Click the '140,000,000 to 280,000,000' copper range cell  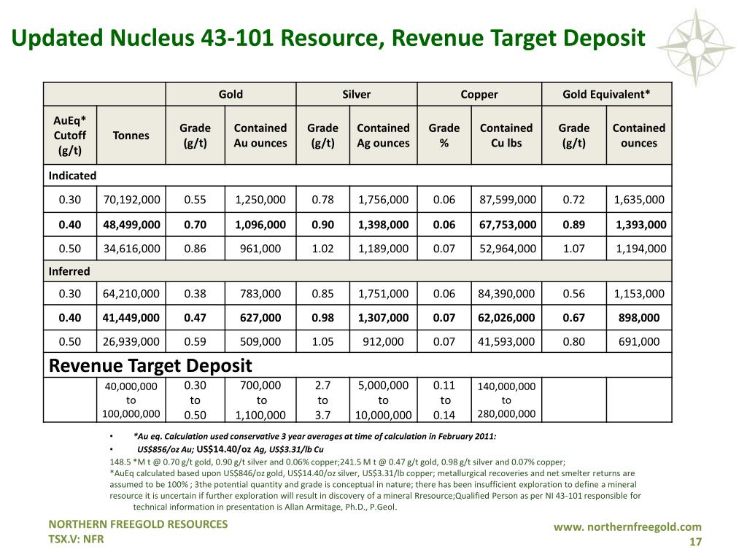pyautogui.click(x=506, y=400)
